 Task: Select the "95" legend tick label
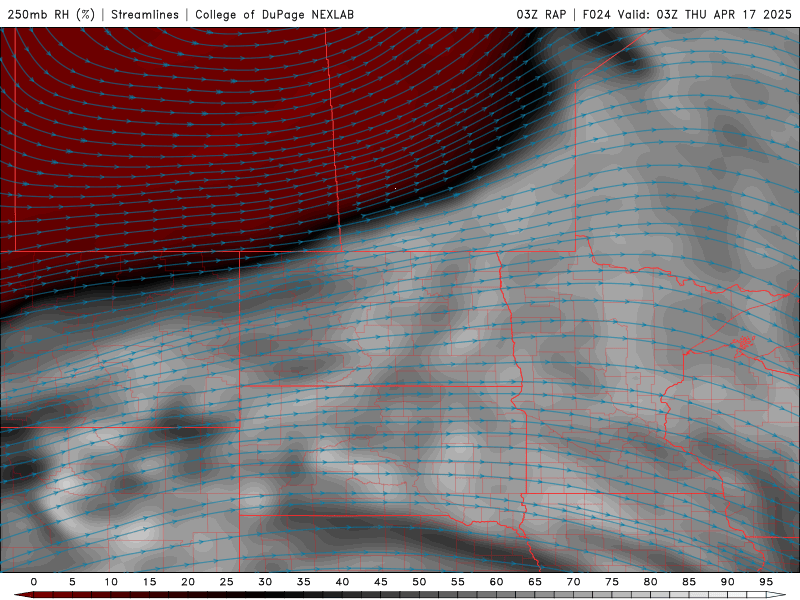(766, 582)
